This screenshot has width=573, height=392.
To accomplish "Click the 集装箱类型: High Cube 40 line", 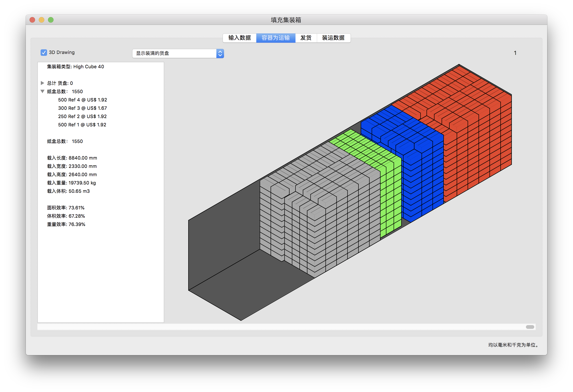I will point(75,67).
